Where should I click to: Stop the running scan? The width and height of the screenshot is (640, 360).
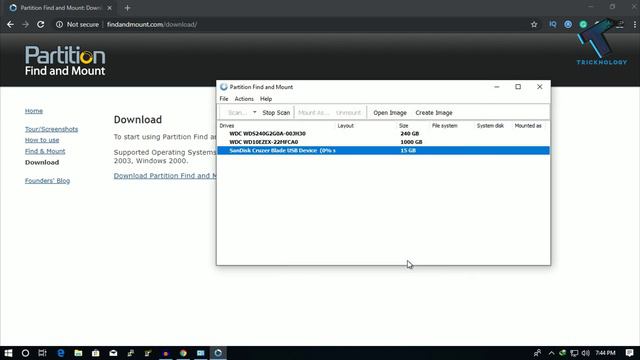pyautogui.click(x=276, y=113)
